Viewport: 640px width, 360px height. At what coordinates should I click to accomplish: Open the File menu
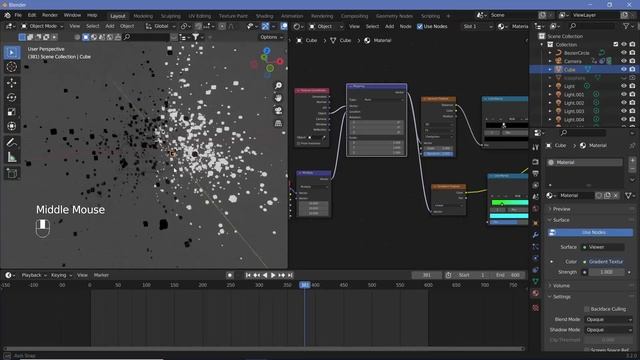point(18,15)
